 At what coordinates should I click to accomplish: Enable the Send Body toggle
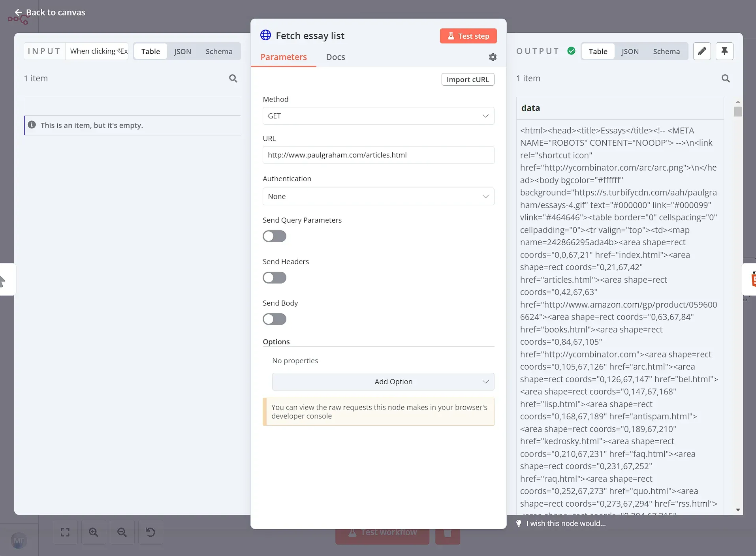click(274, 319)
